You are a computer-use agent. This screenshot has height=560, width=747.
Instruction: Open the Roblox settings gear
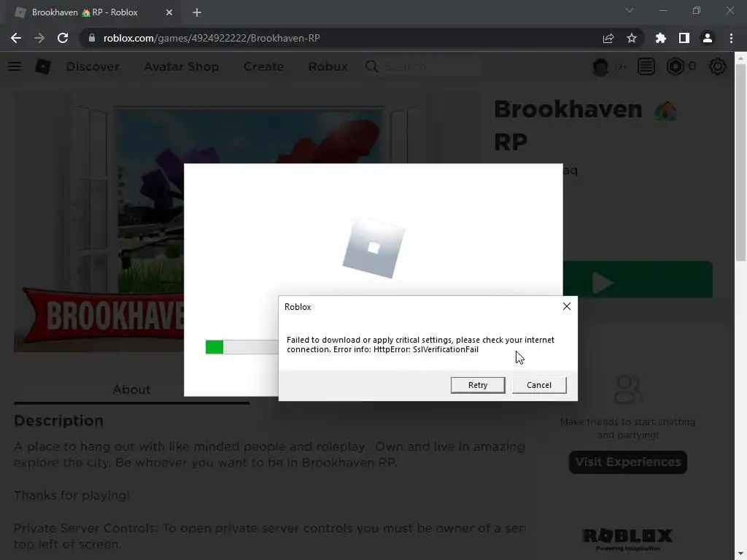pos(718,66)
